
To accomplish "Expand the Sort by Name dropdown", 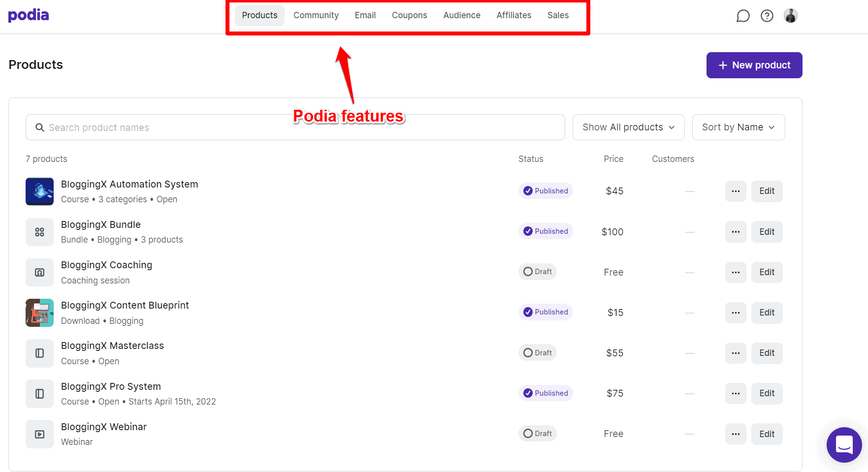I will 739,127.
